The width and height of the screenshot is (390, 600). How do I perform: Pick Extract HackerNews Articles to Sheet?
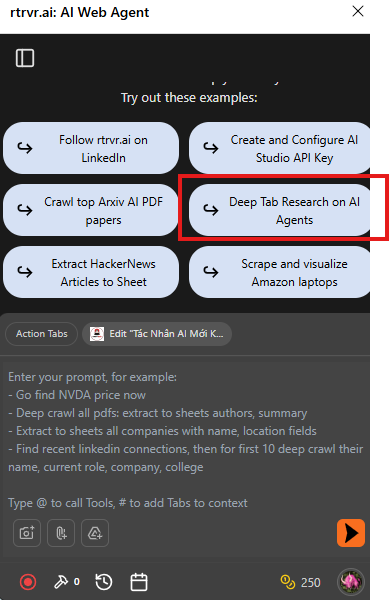(91, 272)
